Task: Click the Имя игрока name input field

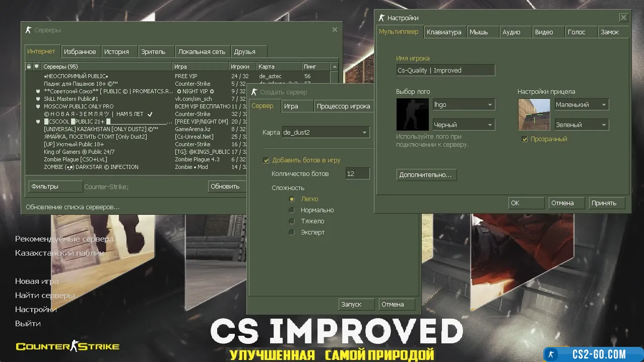Action: coord(445,71)
